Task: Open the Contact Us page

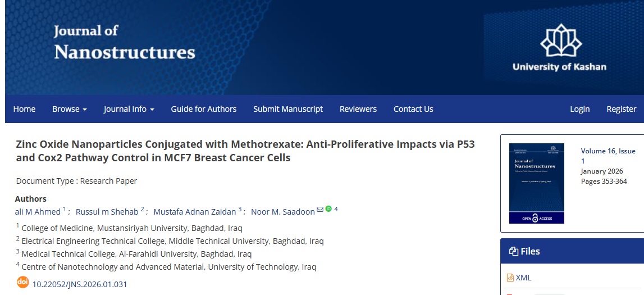Action: click(413, 109)
